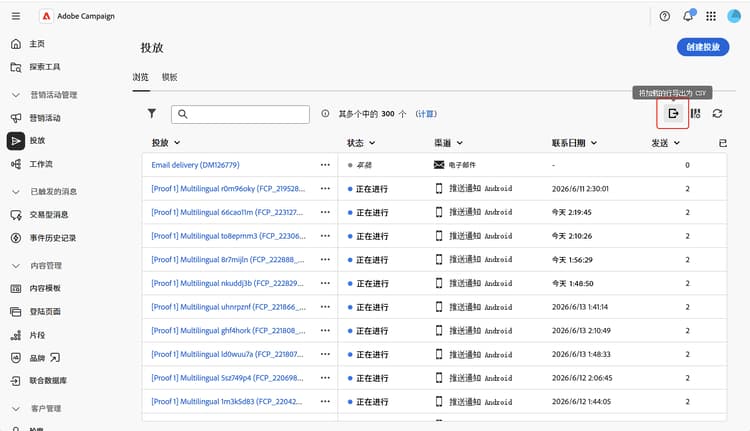Click the filter funnel icon
The height and width of the screenshot is (431, 750).
point(152,113)
